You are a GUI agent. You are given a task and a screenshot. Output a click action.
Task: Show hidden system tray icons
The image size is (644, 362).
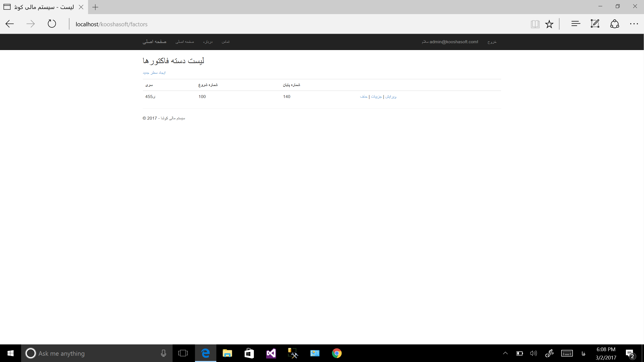click(x=505, y=353)
